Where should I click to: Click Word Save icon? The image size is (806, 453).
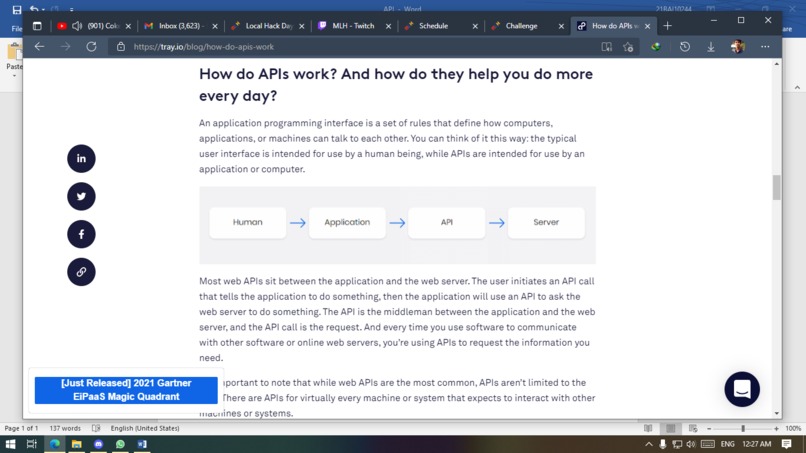[x=16, y=9]
